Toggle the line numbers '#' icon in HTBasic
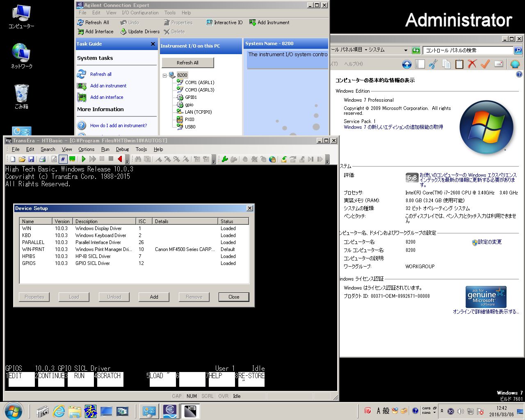This screenshot has width=525, height=420. click(x=63, y=159)
